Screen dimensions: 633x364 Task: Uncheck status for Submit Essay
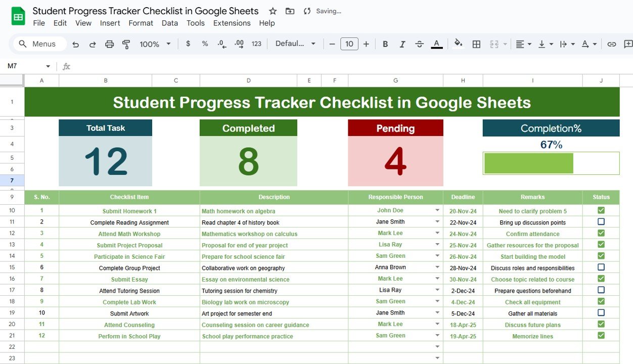(x=601, y=279)
